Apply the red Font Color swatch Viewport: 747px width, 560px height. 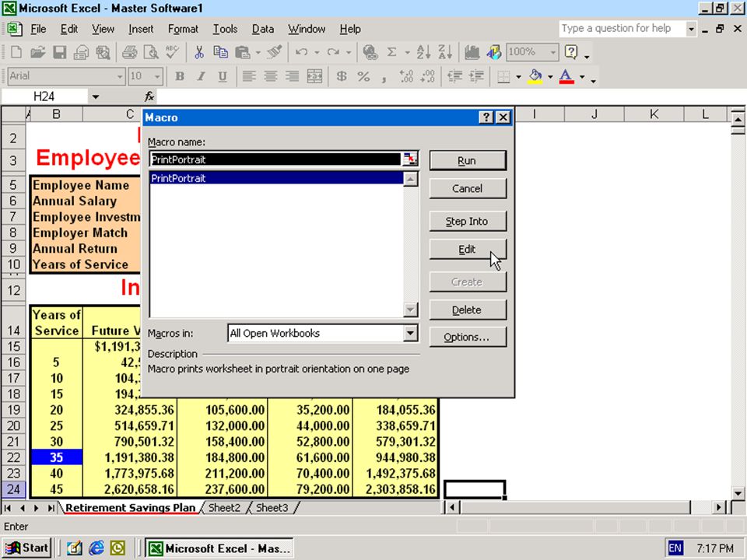click(x=566, y=76)
